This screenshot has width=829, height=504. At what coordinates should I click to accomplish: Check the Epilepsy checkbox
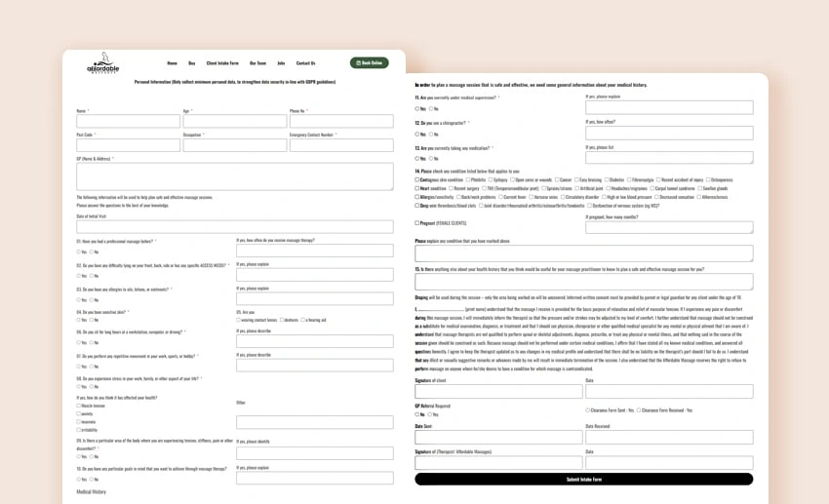[491, 179]
